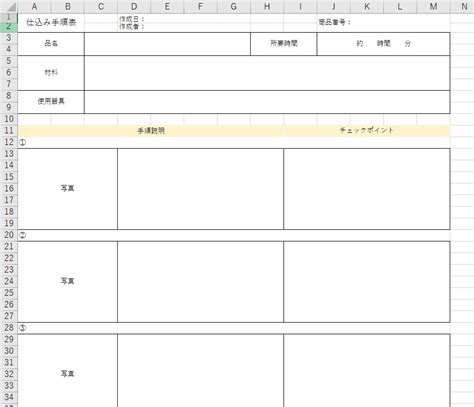Select column J header
Image resolution: width=474 pixels, height=407 pixels.
click(334, 7)
